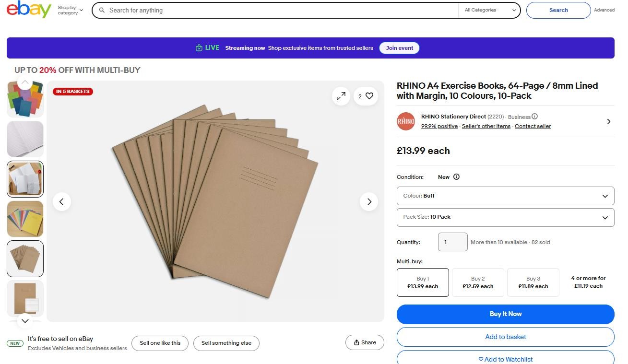Select the Buy 1 multi-buy option
This screenshot has width=628, height=364.
click(x=423, y=282)
